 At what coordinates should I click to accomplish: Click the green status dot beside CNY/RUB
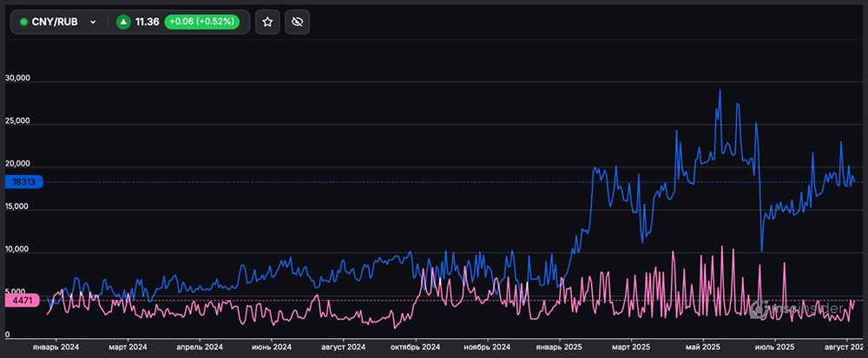point(23,22)
